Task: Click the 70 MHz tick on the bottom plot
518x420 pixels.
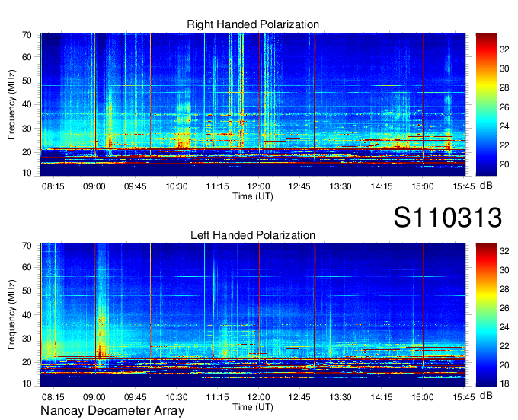Action: [27, 246]
